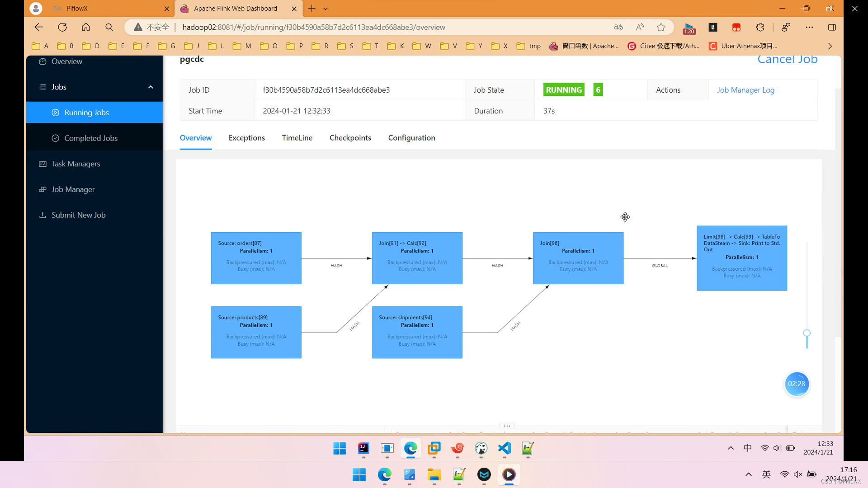Click the Jobs dropdown arrow in sidebar
This screenshot has height=488, width=868.
150,86
